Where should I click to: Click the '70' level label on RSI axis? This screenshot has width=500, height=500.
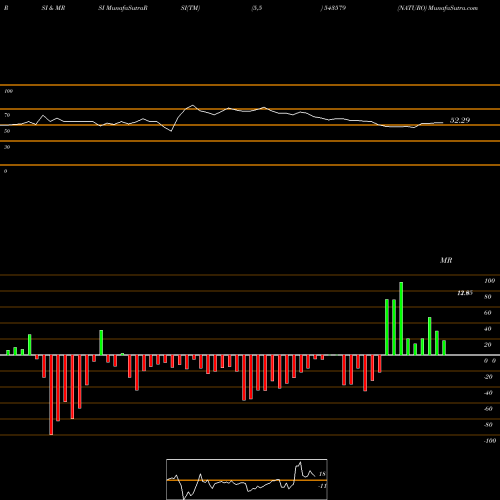click(x=7, y=115)
